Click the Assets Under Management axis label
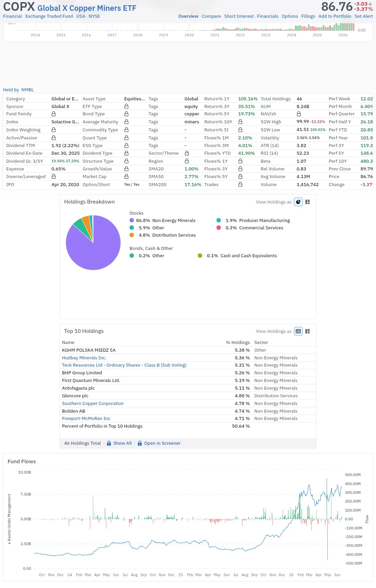 (9, 519)
